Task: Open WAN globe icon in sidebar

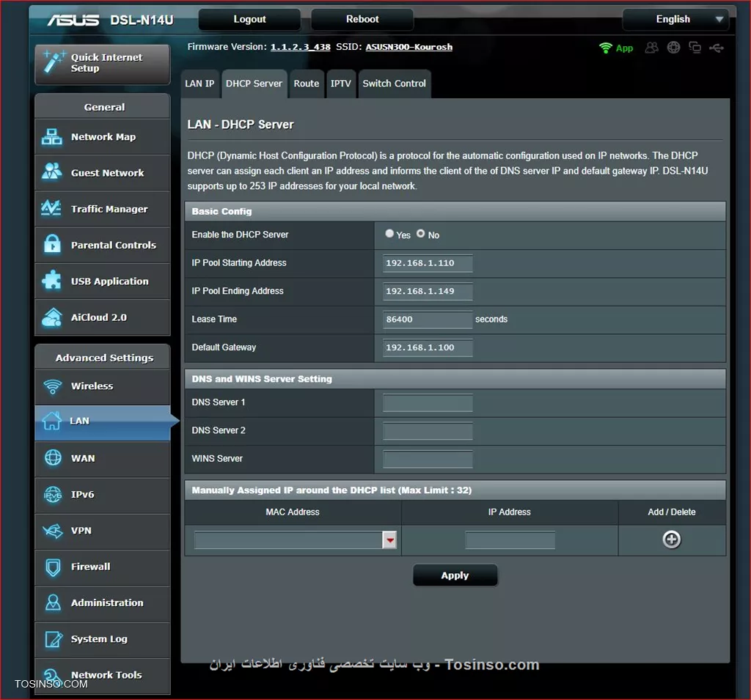Action: pos(53,457)
